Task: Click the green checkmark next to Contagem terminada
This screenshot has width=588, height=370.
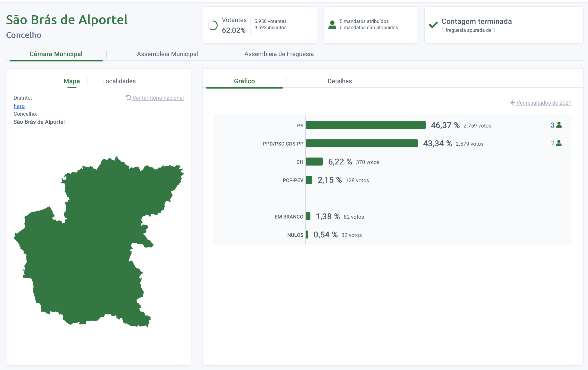Action: coord(433,25)
